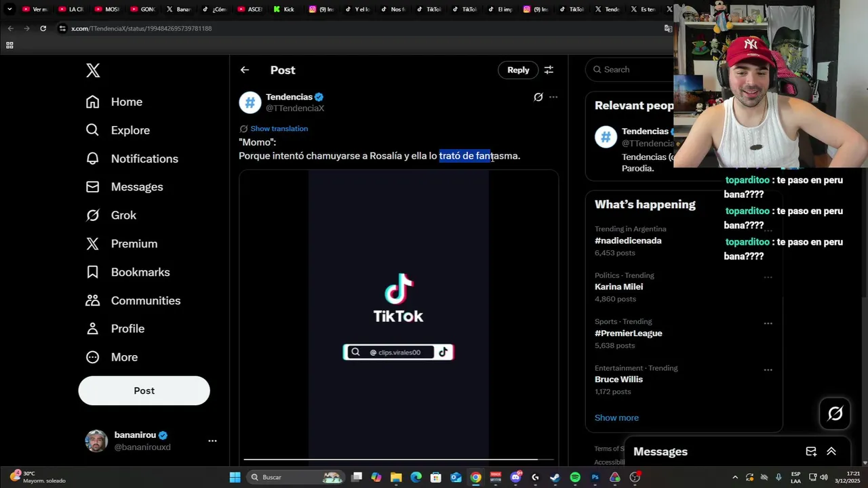
Task: Open Communities in sidebar
Action: click(x=133, y=301)
